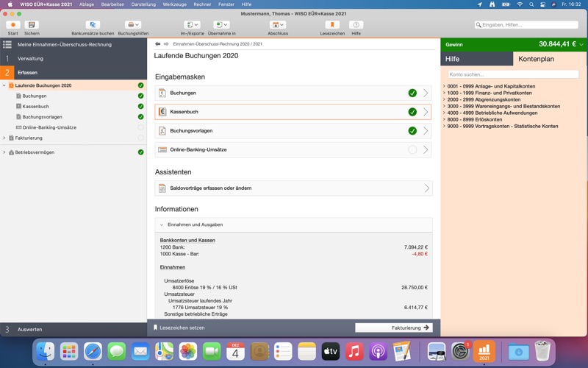The height and width of the screenshot is (368, 588).
Task: Open Saldovorträge erfassen oder ändern assistant
Action: pos(293,188)
